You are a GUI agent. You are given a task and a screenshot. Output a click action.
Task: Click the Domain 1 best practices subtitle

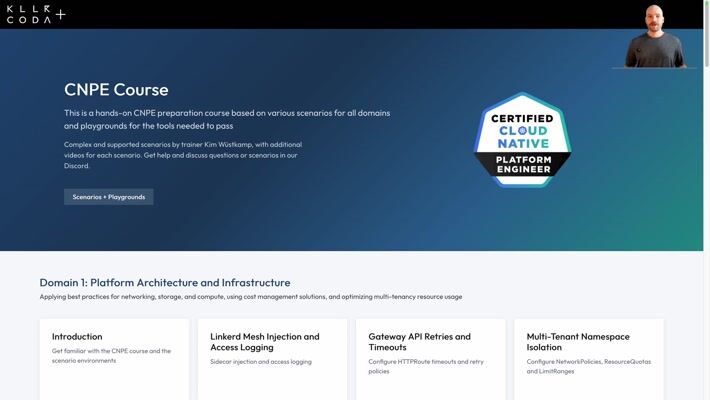(x=251, y=297)
